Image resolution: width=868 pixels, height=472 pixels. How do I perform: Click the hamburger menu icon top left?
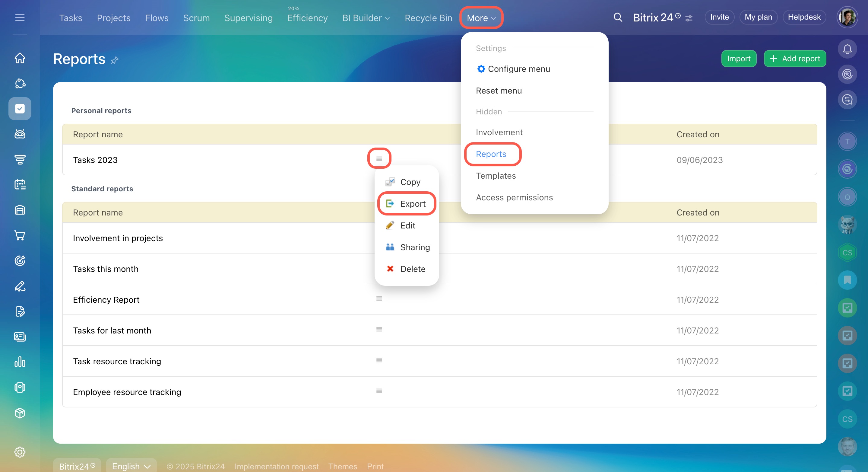20,18
